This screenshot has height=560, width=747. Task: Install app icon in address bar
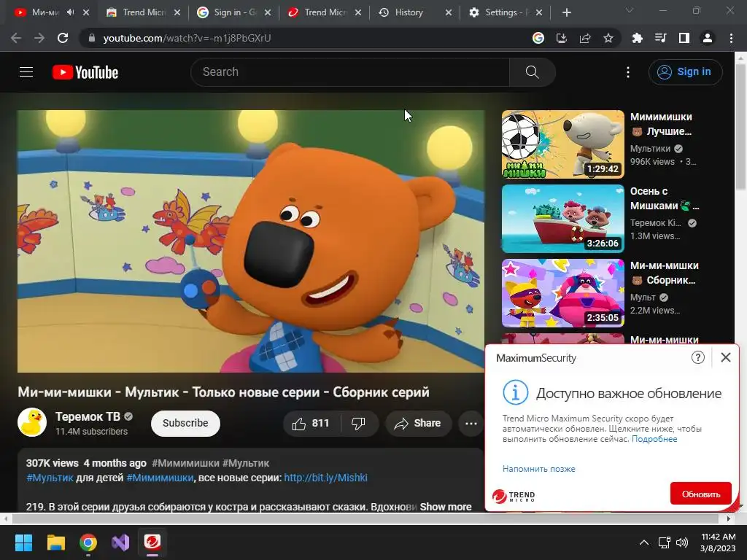pyautogui.click(x=562, y=38)
